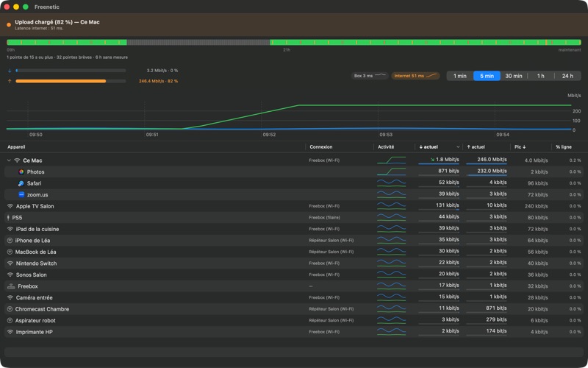This screenshot has width=588, height=368.
Task: Select the Chromecast Chambre row
Action: tap(294, 309)
